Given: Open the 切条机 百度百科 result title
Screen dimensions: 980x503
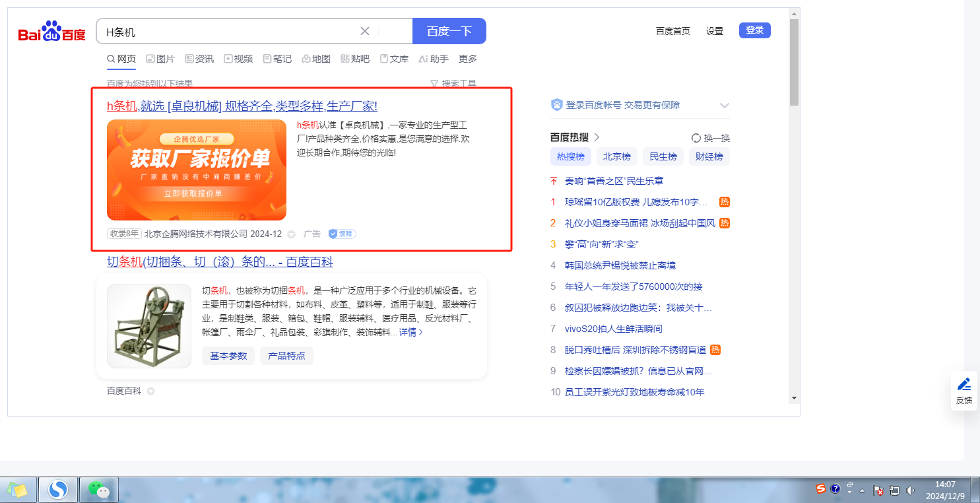Looking at the screenshot, I should pyautogui.click(x=220, y=262).
